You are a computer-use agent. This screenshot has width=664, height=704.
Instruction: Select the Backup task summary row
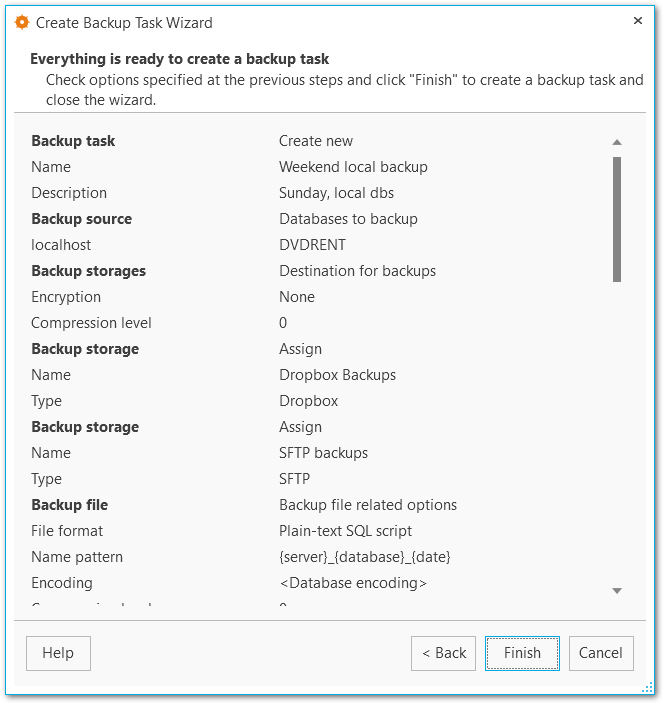coord(73,141)
